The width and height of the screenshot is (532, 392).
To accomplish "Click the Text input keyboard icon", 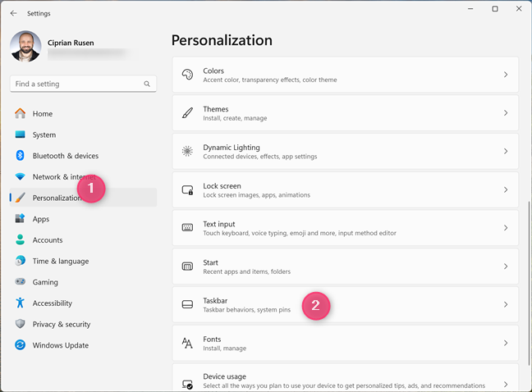I will [x=187, y=227].
